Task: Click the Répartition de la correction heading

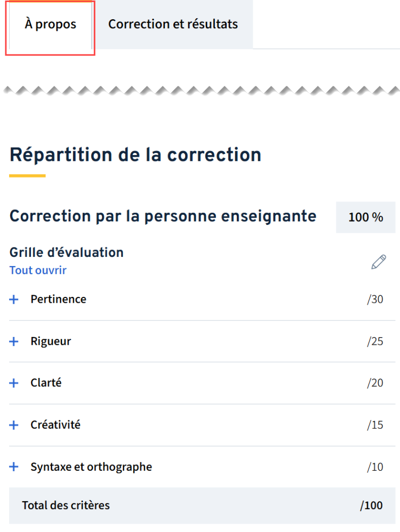Action: point(135,155)
